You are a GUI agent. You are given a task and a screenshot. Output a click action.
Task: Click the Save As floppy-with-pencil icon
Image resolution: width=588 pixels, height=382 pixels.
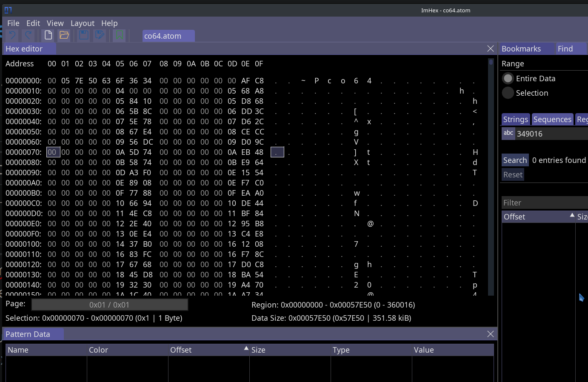tap(100, 35)
